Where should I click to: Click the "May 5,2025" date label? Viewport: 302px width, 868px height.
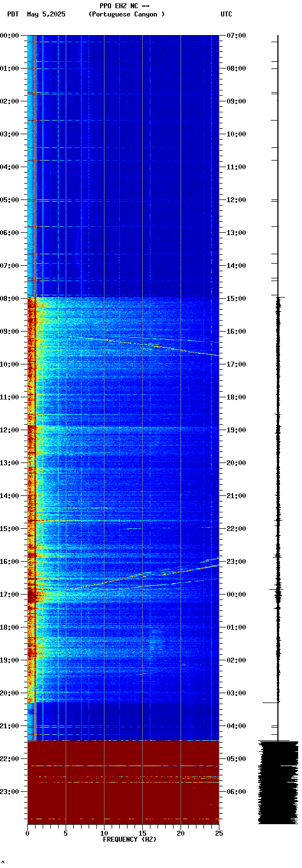pyautogui.click(x=46, y=14)
